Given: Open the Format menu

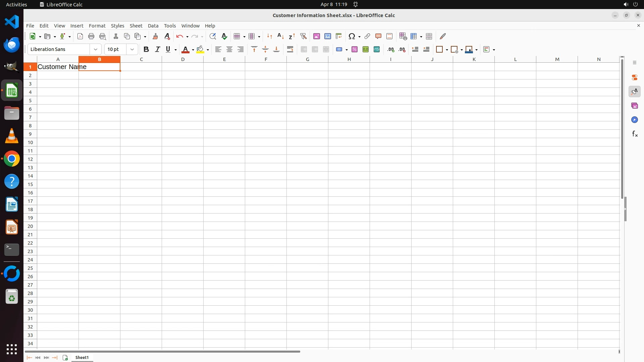Looking at the screenshot, I should pyautogui.click(x=97, y=25).
